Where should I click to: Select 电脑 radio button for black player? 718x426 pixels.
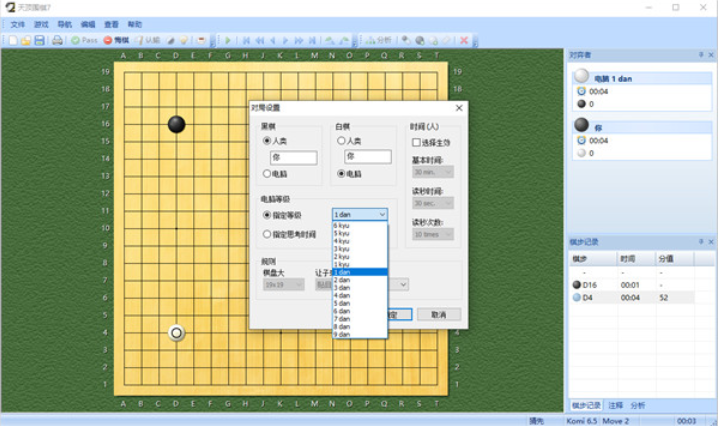point(267,174)
